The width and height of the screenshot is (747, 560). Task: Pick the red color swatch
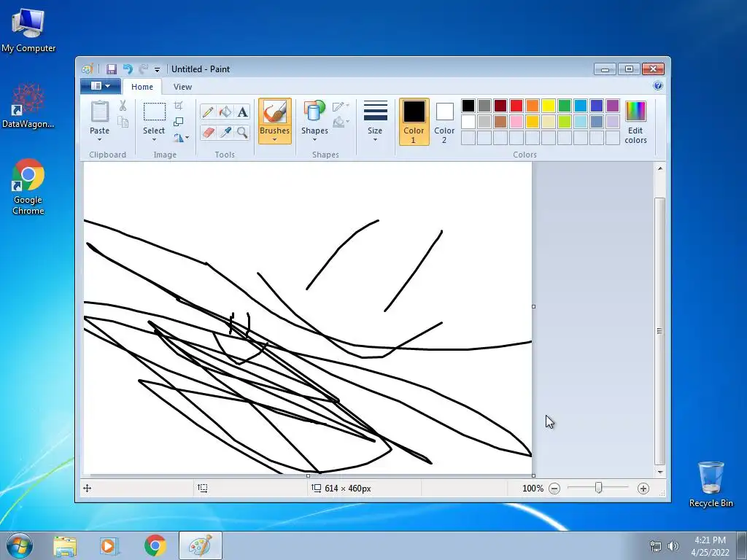516,106
